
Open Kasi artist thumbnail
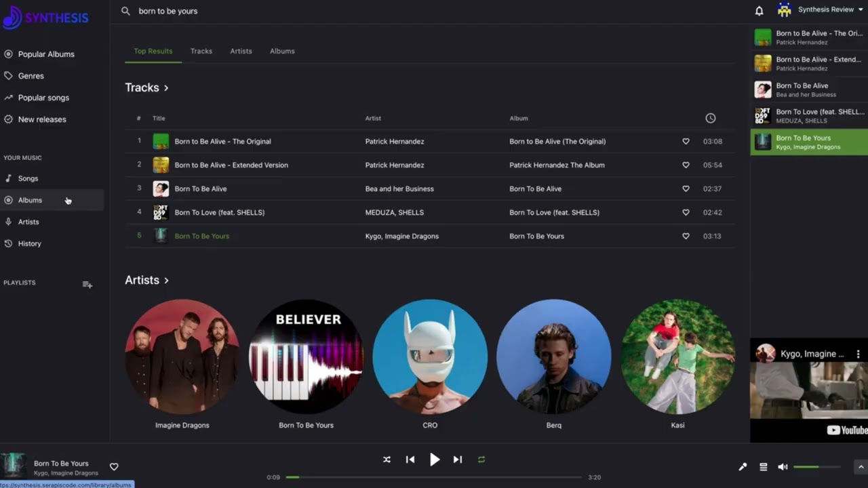678,357
